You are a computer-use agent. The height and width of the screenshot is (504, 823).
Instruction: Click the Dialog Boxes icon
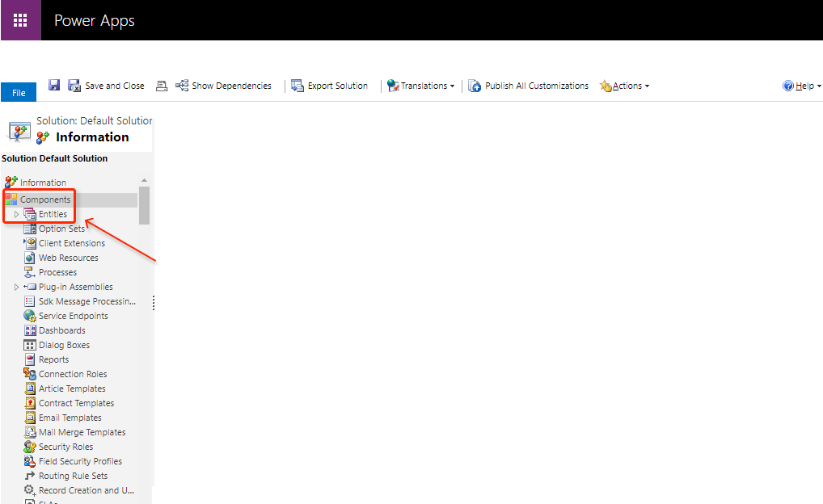coord(30,345)
